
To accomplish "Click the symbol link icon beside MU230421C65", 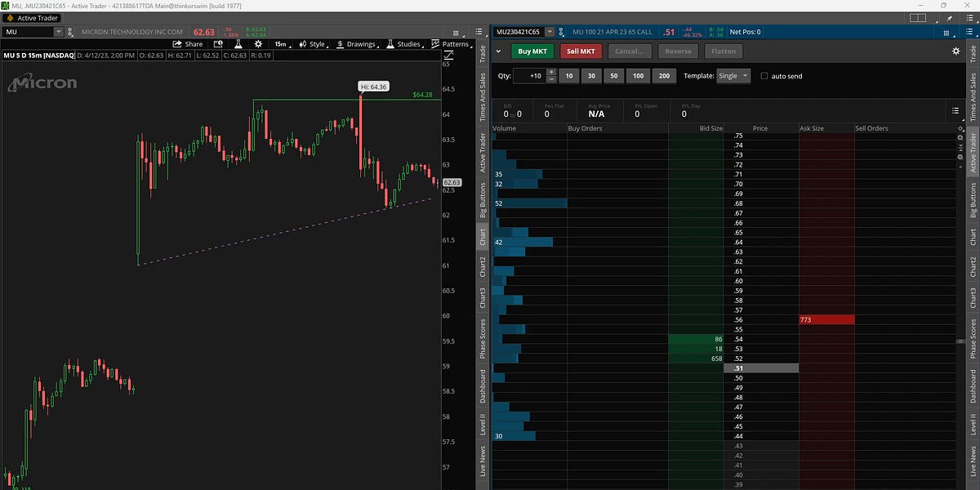I will point(560,32).
